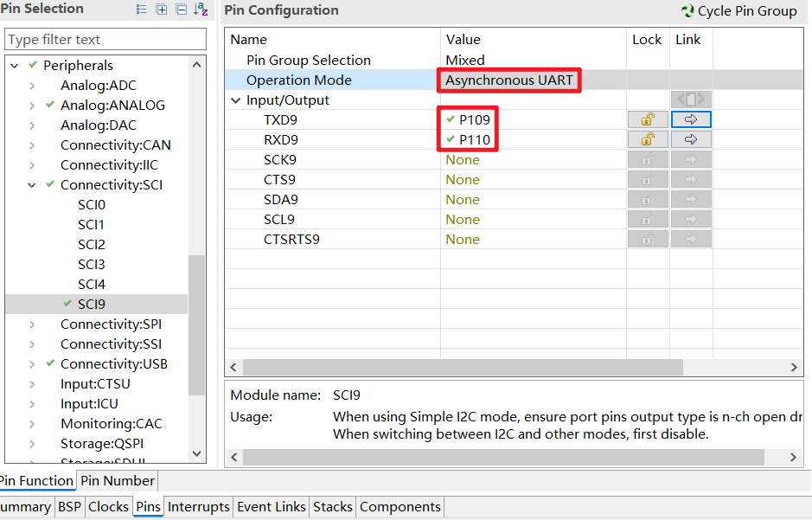Click the TXD9 value P109
Screen dimensions: 812x520
coord(475,119)
